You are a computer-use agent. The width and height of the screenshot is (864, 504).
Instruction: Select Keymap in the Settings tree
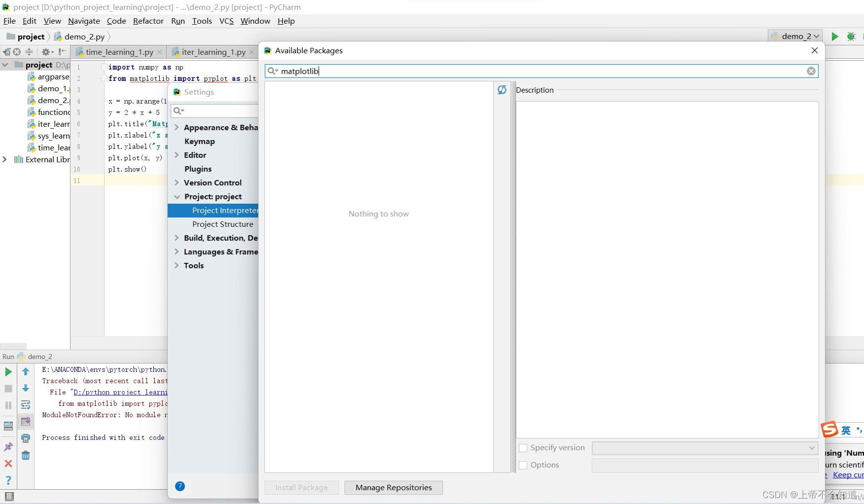pos(199,141)
